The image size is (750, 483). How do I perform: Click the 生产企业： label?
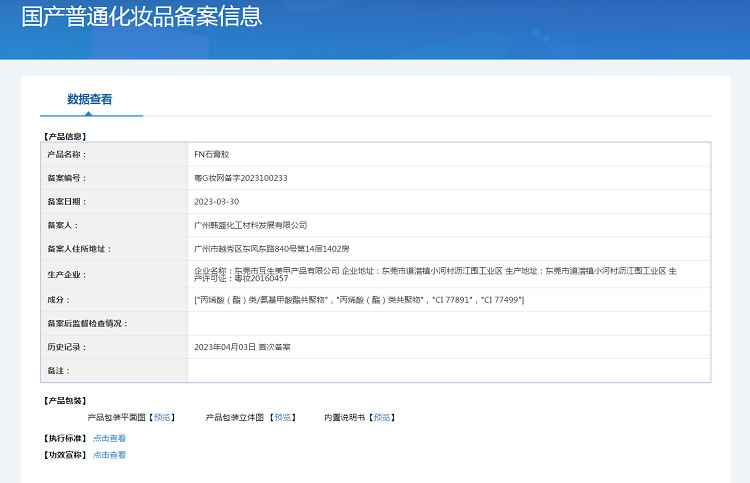(x=66, y=274)
